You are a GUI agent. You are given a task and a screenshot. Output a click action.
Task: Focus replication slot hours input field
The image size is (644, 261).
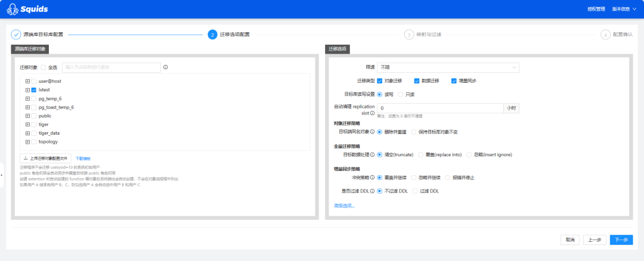click(x=440, y=108)
